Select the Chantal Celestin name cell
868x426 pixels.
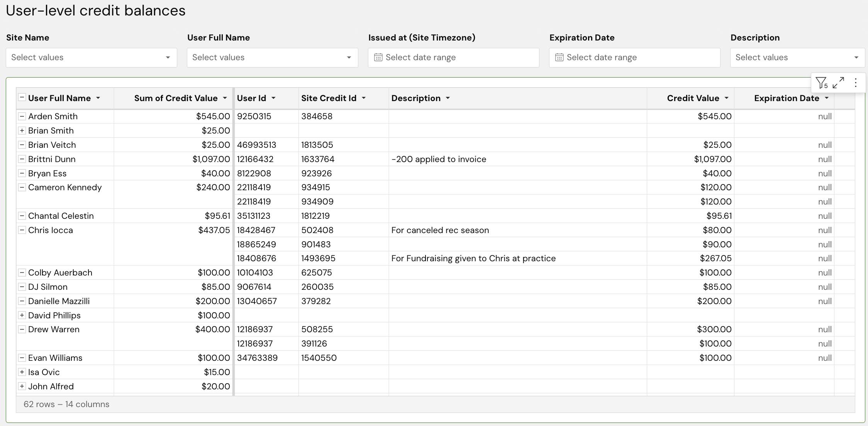65,216
